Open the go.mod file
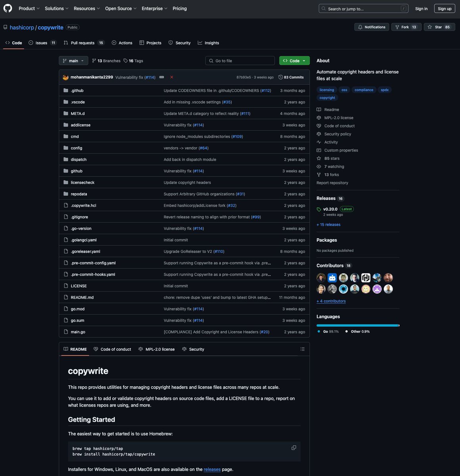The height and width of the screenshot is (476, 460). (x=77, y=309)
